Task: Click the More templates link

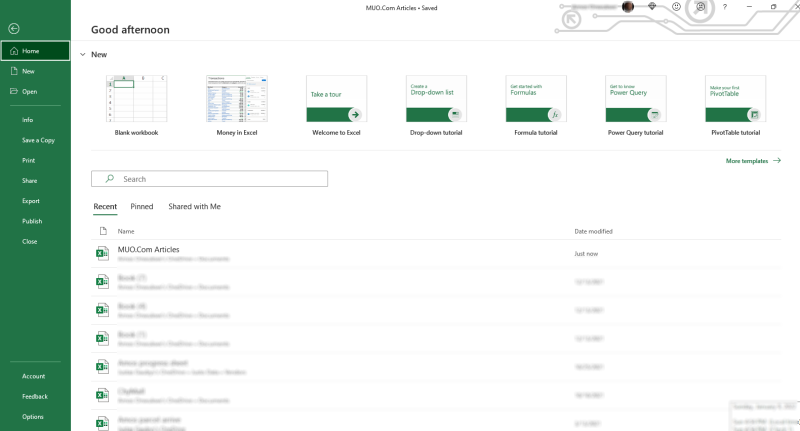Action: [753, 161]
